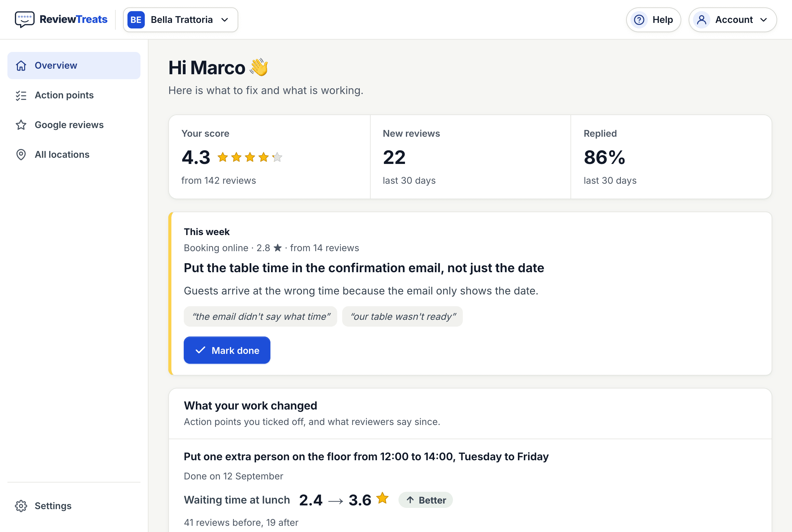Click the Help question-mark icon
The width and height of the screenshot is (792, 532).
click(x=639, y=20)
